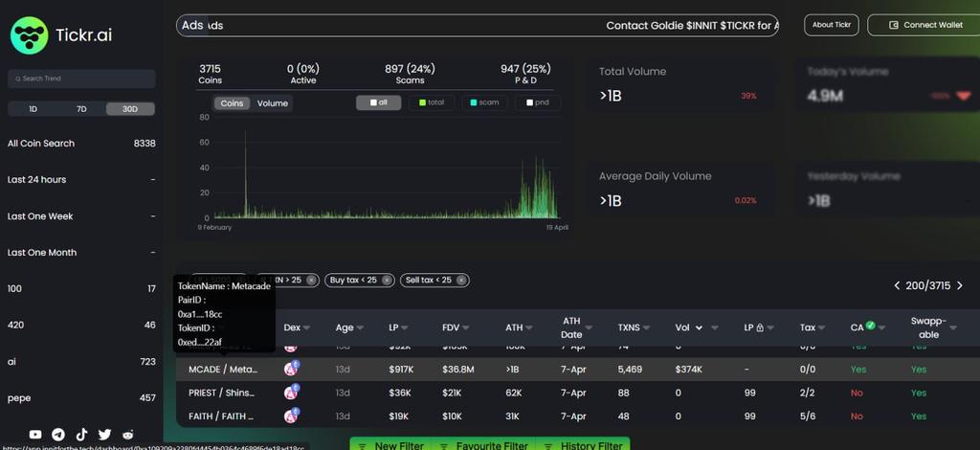This screenshot has height=450, width=980.
Task: Open the Vol column chevron dropdown
Action: [699, 328]
